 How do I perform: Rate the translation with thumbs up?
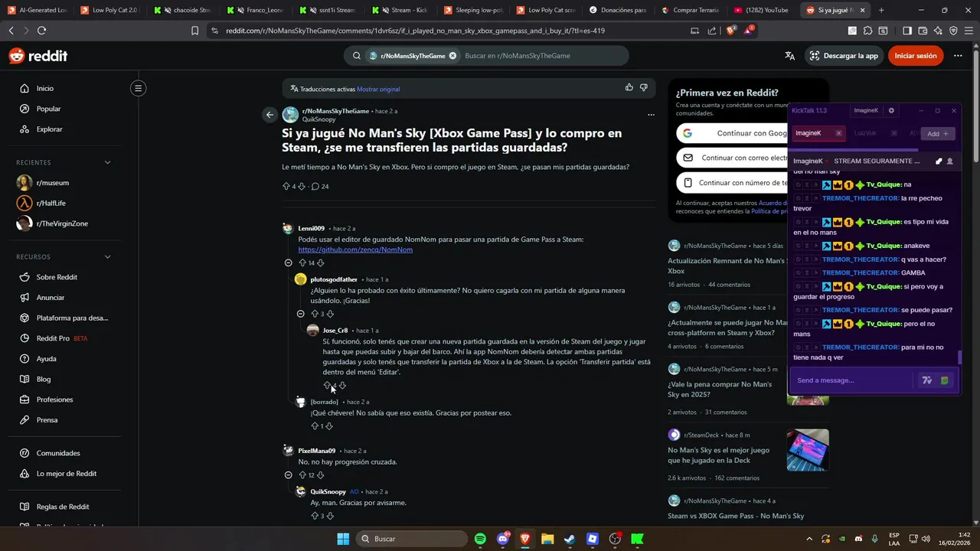[629, 88]
